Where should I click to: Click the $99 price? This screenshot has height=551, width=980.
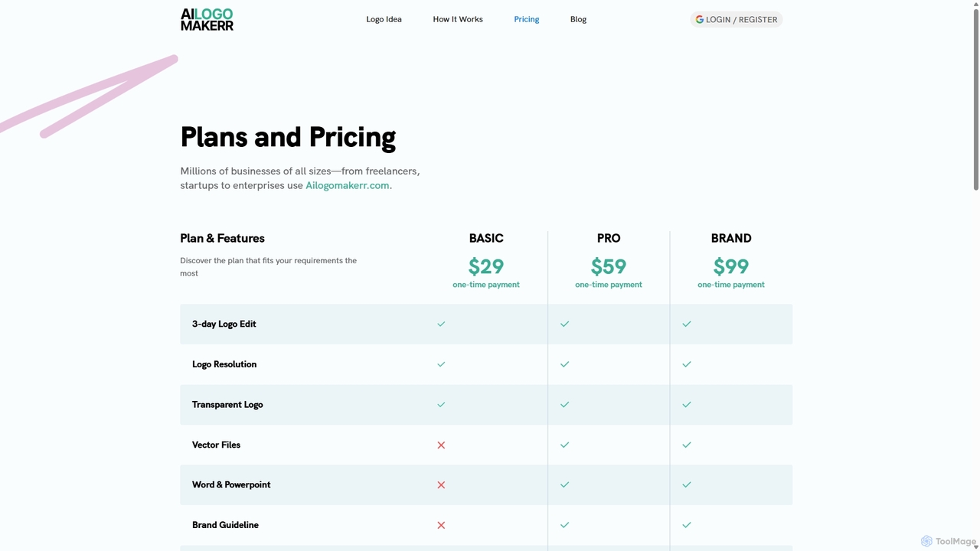(x=731, y=266)
